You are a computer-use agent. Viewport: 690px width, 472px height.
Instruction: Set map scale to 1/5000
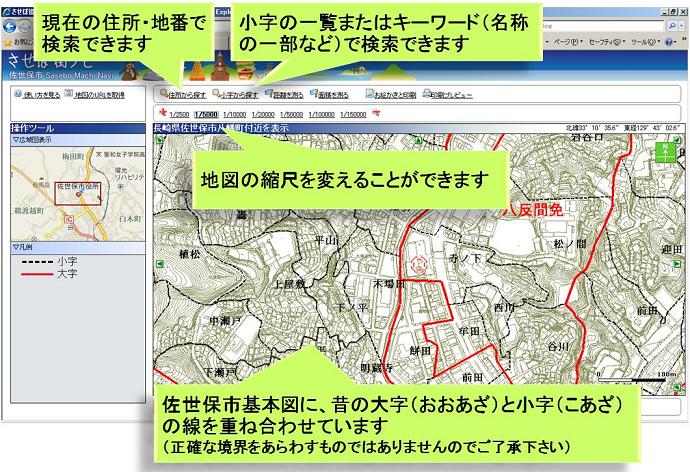coord(206,114)
